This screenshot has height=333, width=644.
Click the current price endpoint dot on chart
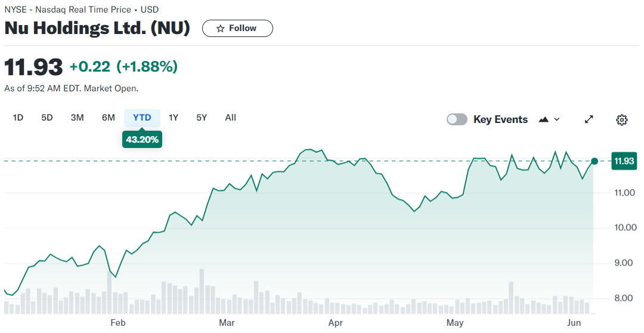coord(595,161)
